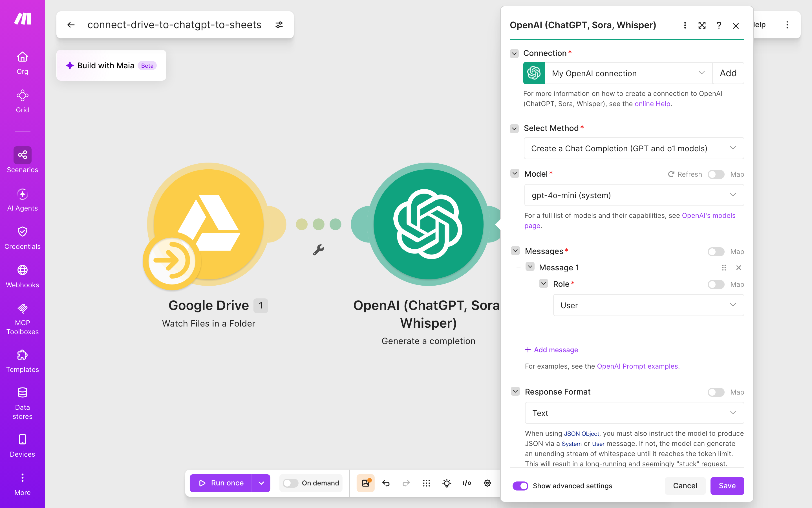
Task: Toggle Map switch for Messages
Action: (x=716, y=252)
